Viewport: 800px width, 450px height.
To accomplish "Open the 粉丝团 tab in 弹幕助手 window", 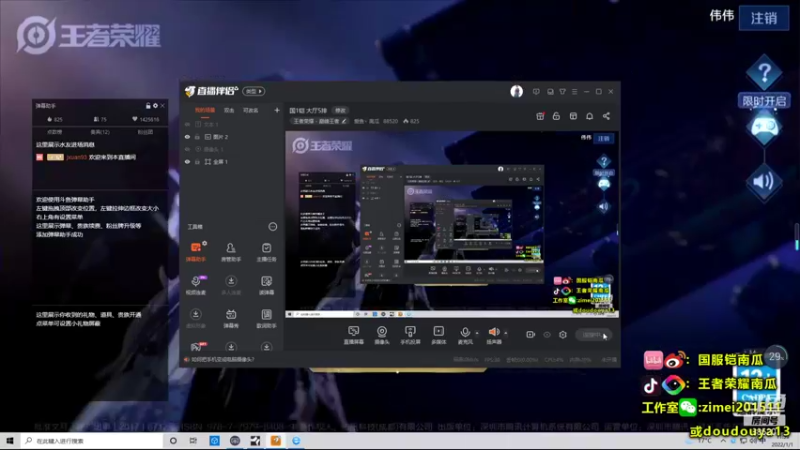I will (x=145, y=132).
